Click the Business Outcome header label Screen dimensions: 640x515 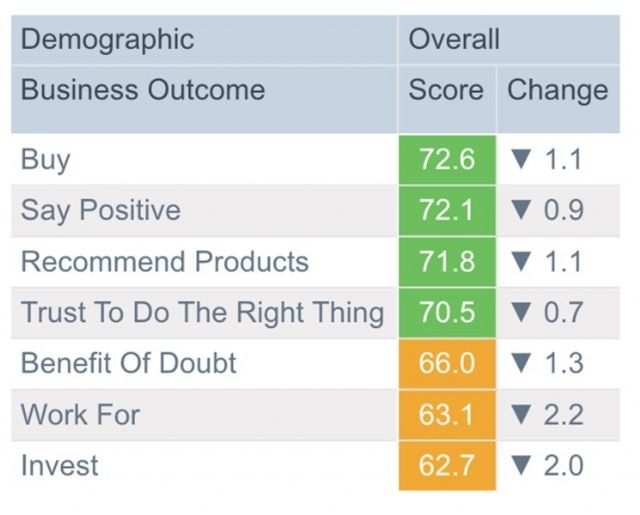(143, 90)
